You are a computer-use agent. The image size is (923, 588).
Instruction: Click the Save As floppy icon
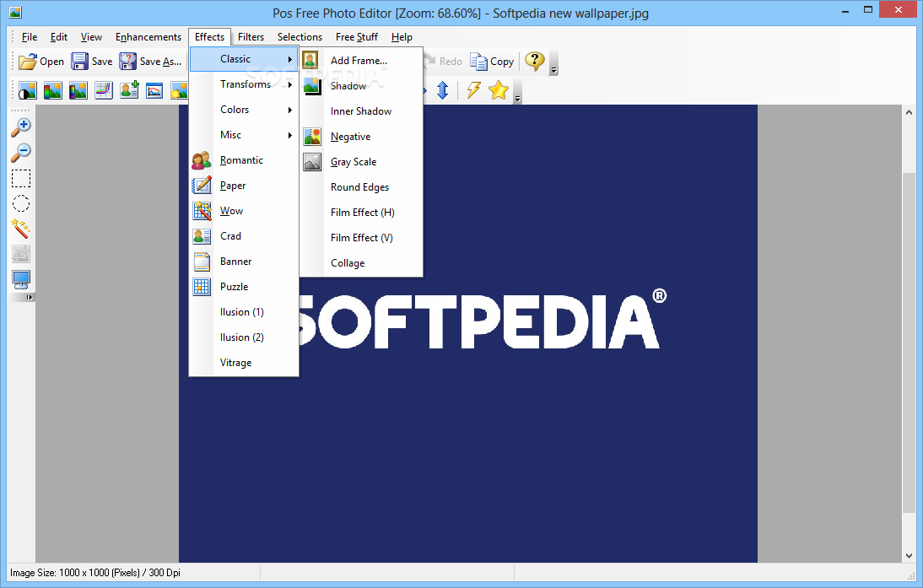[127, 62]
